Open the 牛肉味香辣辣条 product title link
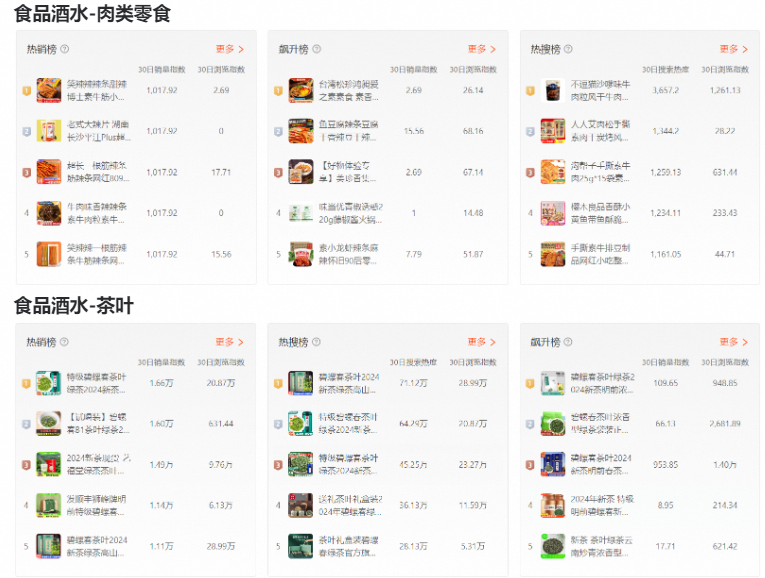Viewport: 765px width, 578px height. coord(96,212)
